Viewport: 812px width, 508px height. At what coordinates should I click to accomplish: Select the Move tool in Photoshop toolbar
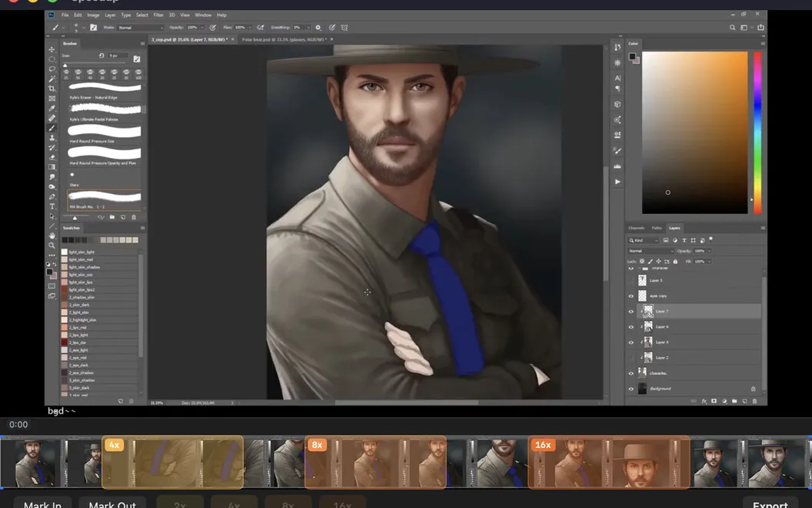click(x=52, y=49)
